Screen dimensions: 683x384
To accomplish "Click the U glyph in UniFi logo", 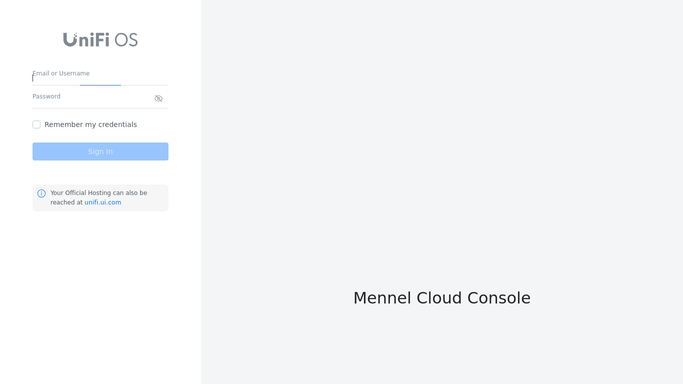I will click(70, 40).
